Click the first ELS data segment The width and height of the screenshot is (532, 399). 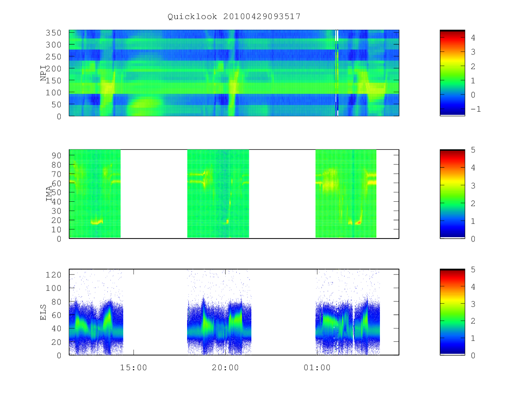pyautogui.click(x=96, y=312)
